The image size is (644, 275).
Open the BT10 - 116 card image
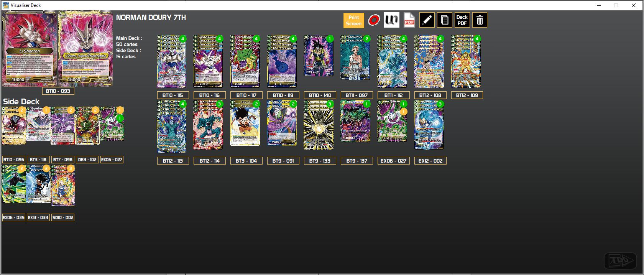click(x=208, y=61)
